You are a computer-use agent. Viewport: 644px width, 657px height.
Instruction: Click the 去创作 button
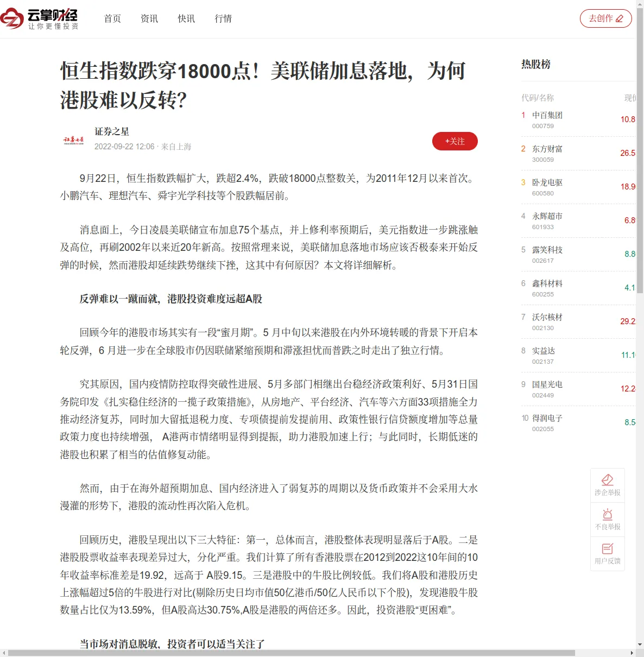[x=606, y=18]
